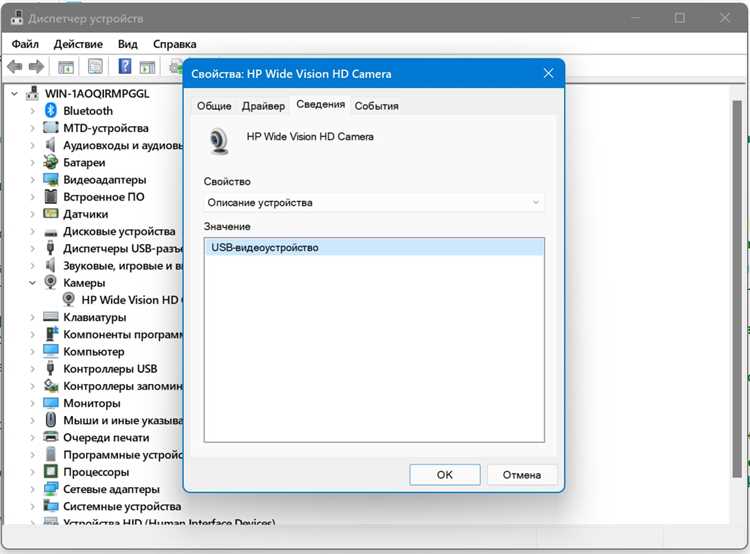The width and height of the screenshot is (750, 554).
Task: Click the Компьютер icon in the tree
Action: point(51,351)
